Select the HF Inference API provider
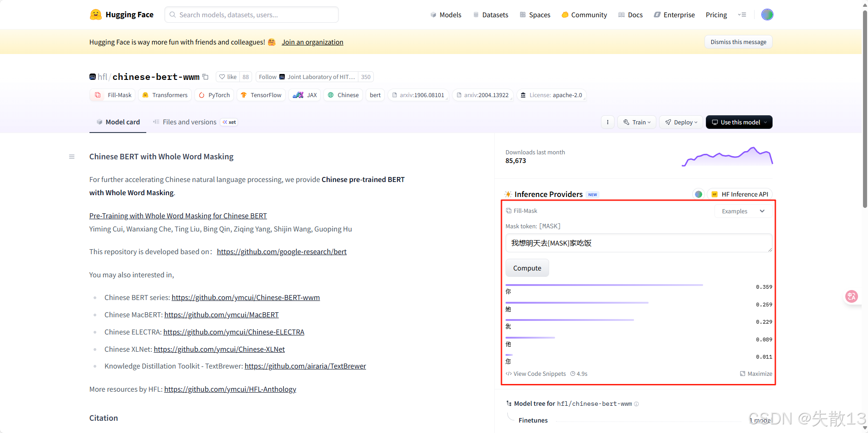Viewport: 868px width, 433px height. (740, 194)
